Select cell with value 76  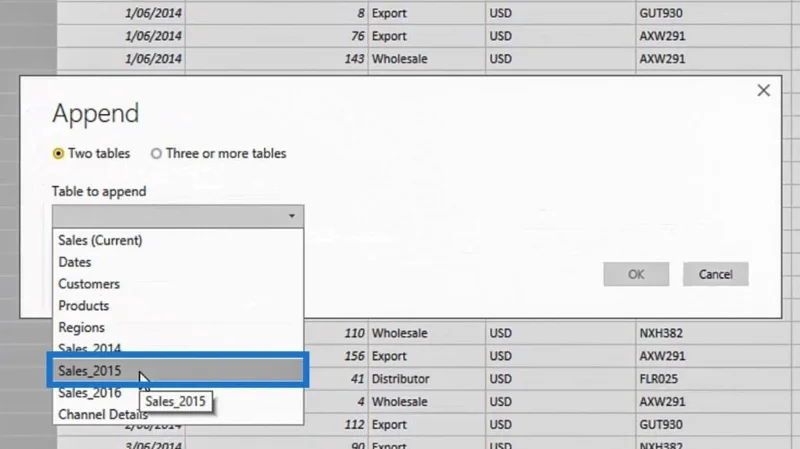(276, 36)
